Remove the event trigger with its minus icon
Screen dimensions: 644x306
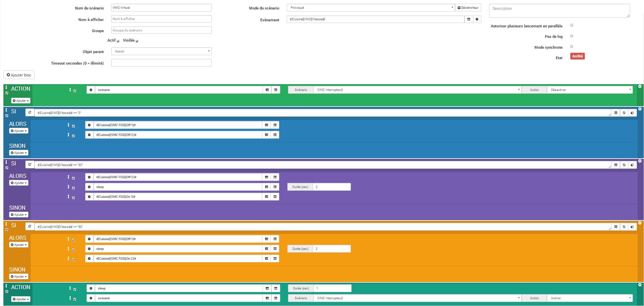coord(477,19)
